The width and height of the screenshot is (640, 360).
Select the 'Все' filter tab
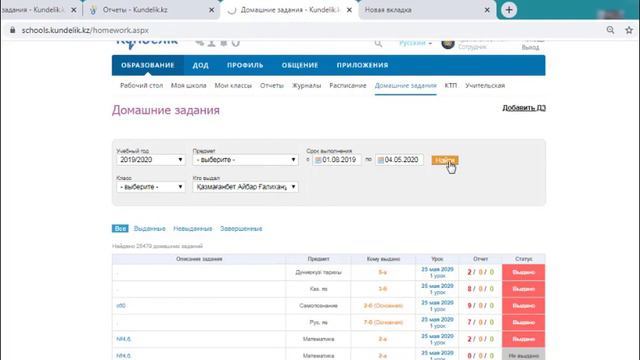(120, 229)
